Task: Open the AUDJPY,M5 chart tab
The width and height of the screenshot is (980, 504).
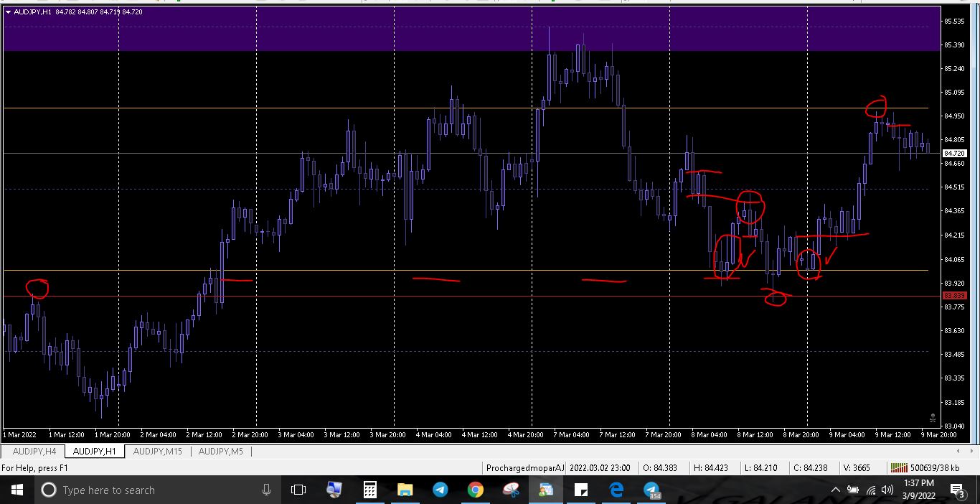Action: (x=220, y=452)
